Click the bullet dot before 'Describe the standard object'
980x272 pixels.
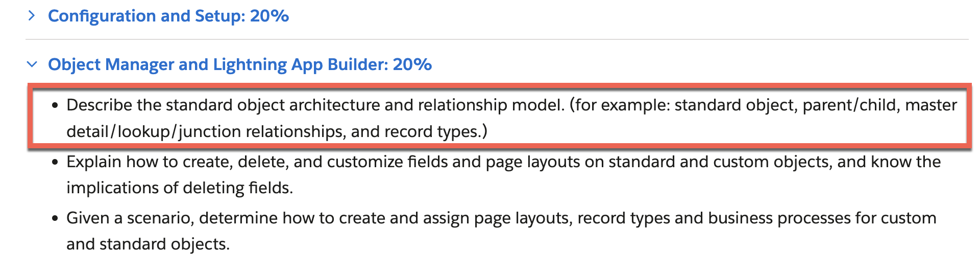point(55,106)
